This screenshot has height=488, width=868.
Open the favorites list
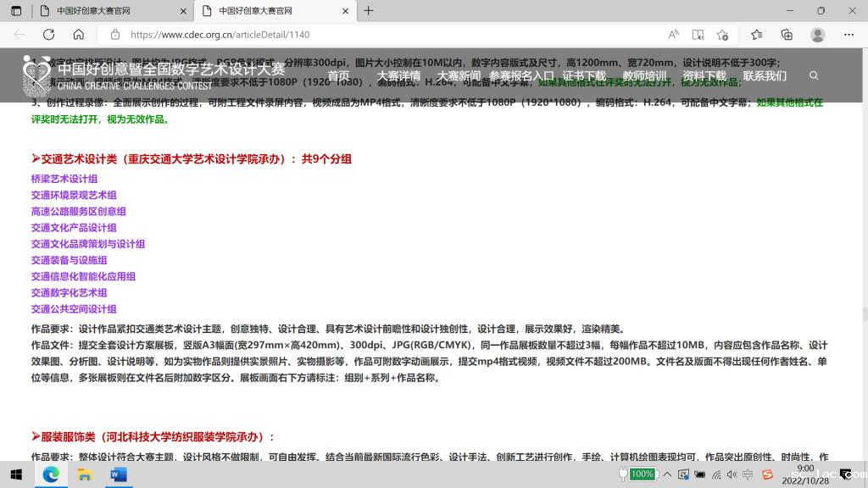757,35
